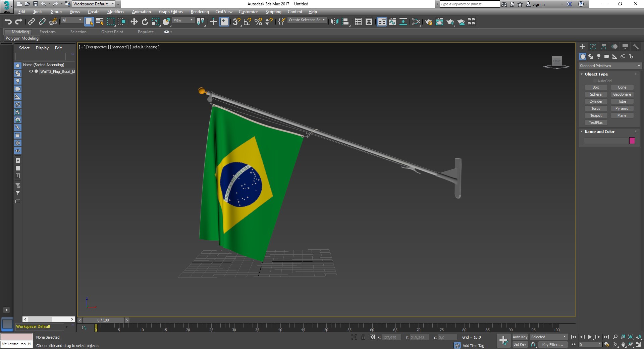Image resolution: width=644 pixels, height=349 pixels.
Task: Toggle the Percent Snap button
Action: [x=258, y=22]
